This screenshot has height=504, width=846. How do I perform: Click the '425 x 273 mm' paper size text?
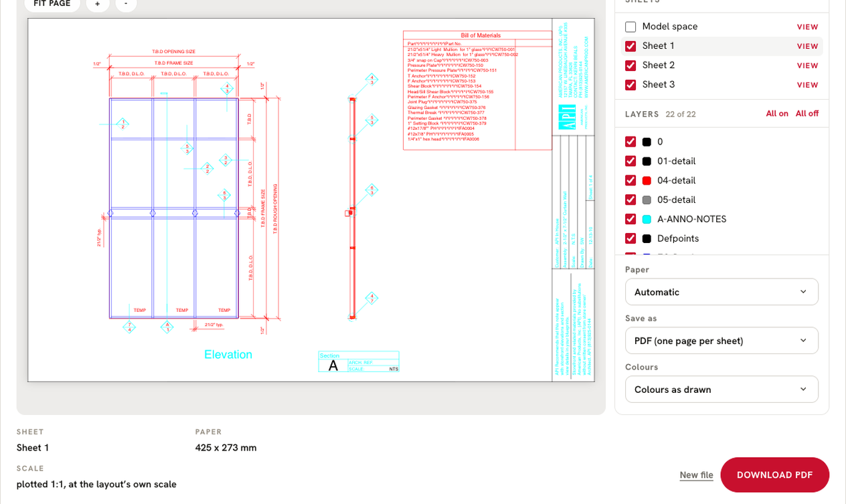coord(226,448)
